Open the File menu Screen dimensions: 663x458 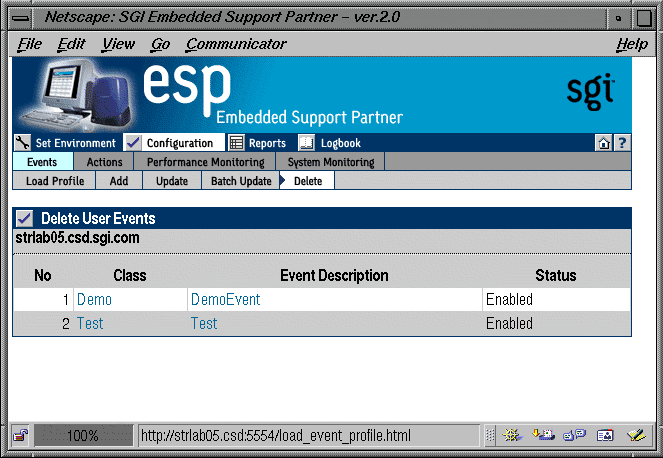pos(29,44)
